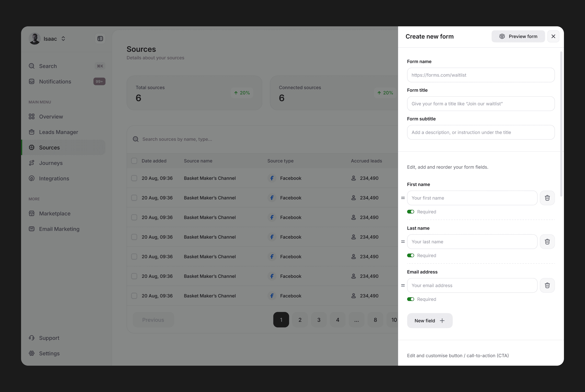The height and width of the screenshot is (392, 585).
Task: Grab the Email address reorder handle
Action: point(403,286)
